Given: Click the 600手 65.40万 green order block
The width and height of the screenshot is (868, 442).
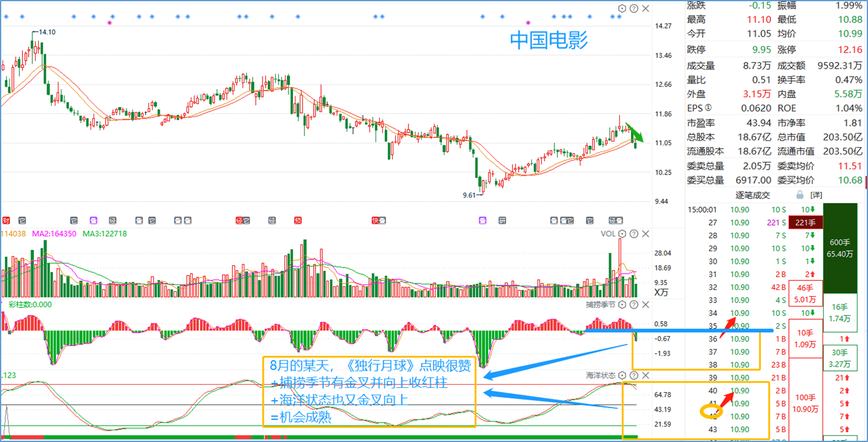Looking at the screenshot, I should point(845,248).
